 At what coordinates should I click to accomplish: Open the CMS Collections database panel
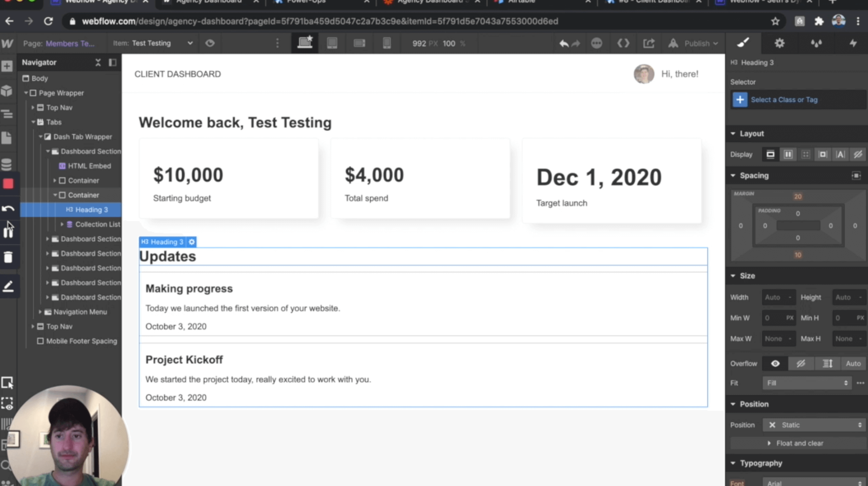[7, 164]
